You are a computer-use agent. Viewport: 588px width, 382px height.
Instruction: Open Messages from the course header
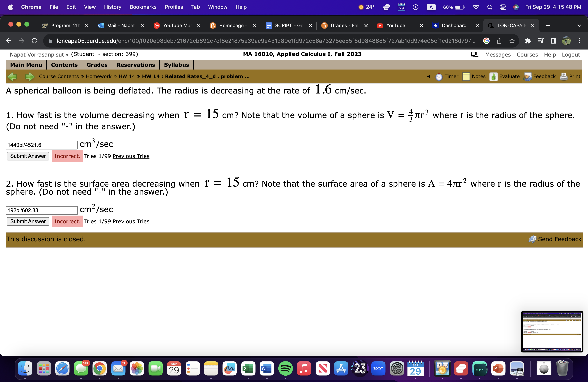click(x=498, y=55)
